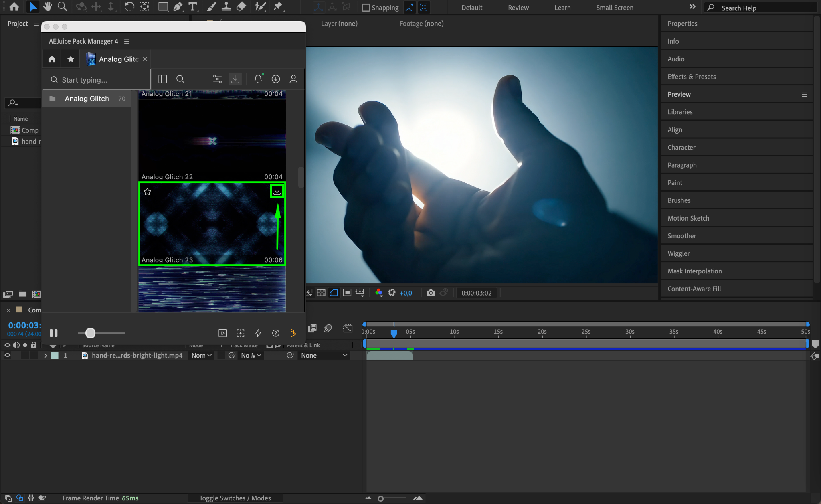Toggle AEJuice sidebar panel view

pos(162,79)
